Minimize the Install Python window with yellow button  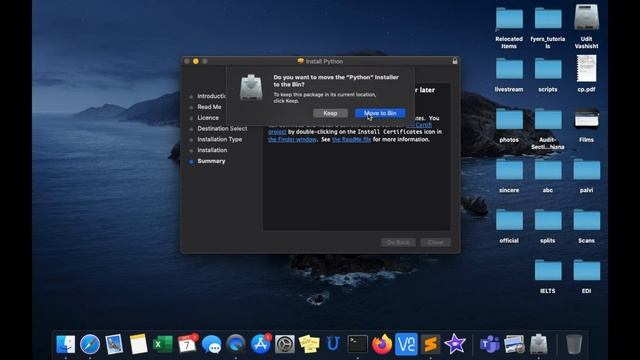point(196,61)
